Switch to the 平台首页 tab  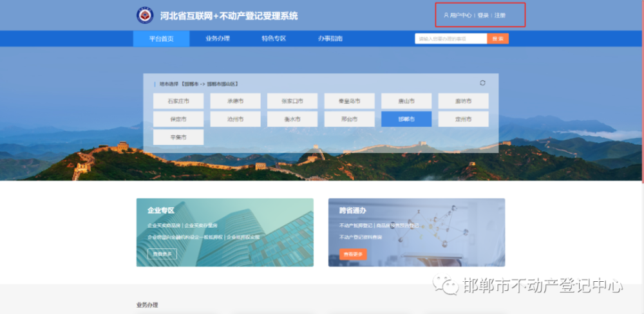coord(161,39)
